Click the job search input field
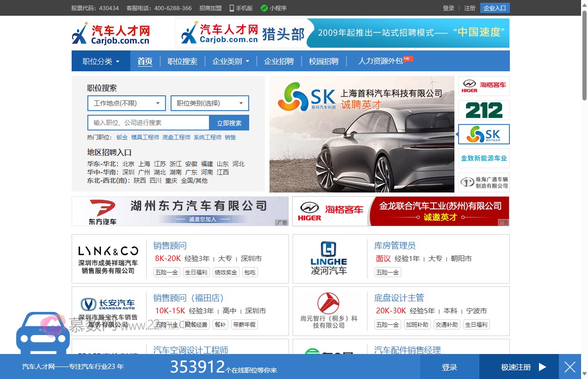This screenshot has height=379, width=588. pos(148,122)
